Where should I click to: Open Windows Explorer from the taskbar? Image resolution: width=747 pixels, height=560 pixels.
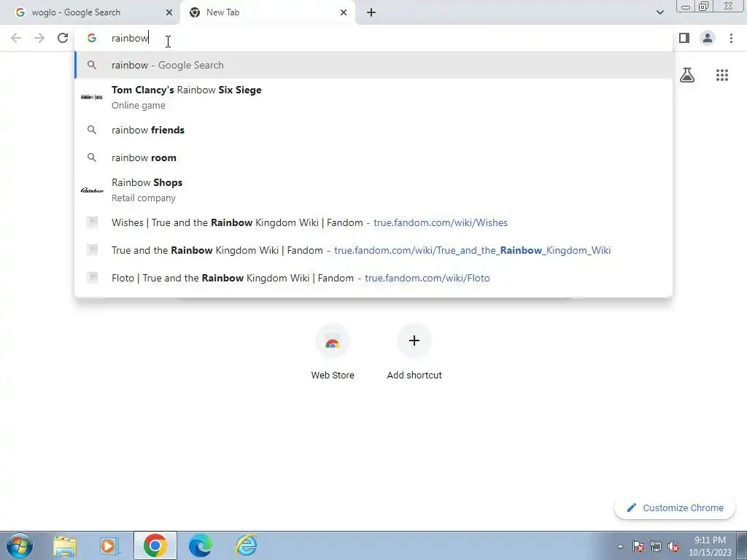click(x=65, y=545)
